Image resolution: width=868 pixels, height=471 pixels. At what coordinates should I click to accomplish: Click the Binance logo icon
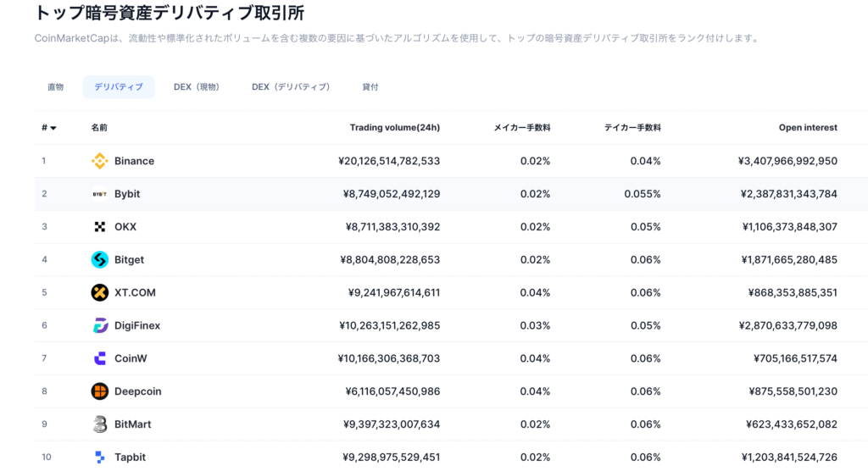[100, 161]
